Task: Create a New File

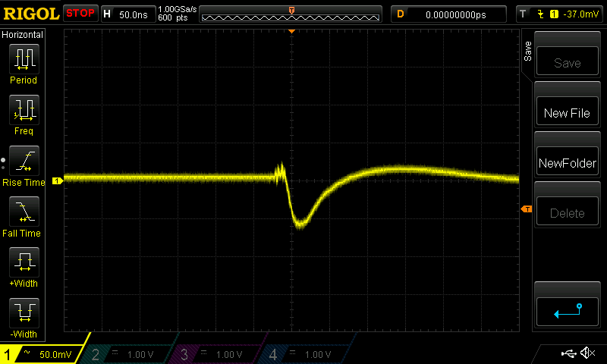Action: 567,111
